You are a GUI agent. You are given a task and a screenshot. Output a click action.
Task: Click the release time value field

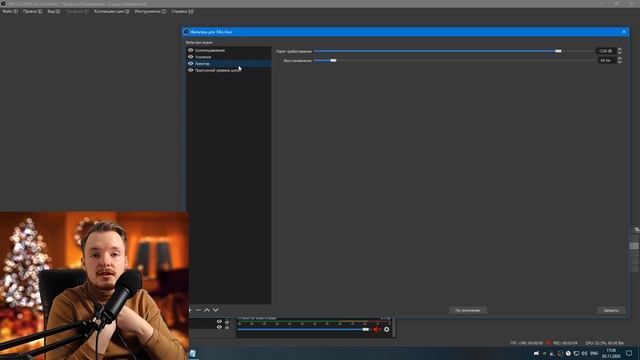coord(606,60)
